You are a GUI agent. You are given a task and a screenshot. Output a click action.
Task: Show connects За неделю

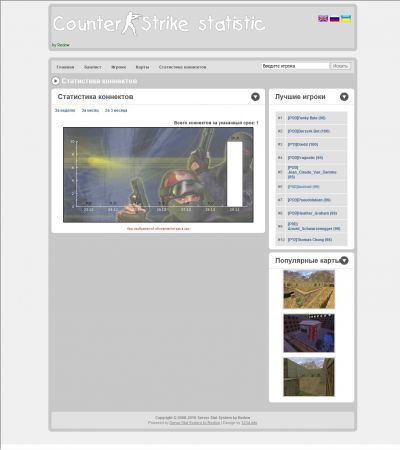click(x=65, y=110)
